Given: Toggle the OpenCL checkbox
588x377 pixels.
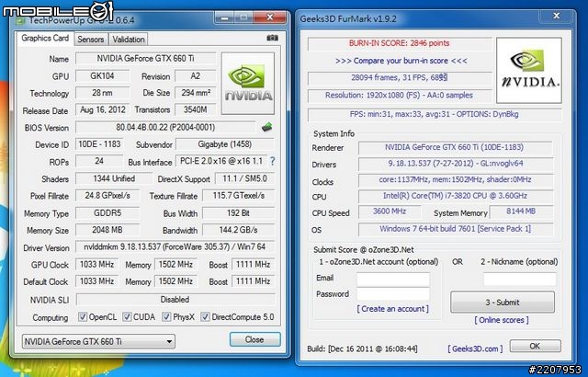Looking at the screenshot, I should [x=83, y=317].
